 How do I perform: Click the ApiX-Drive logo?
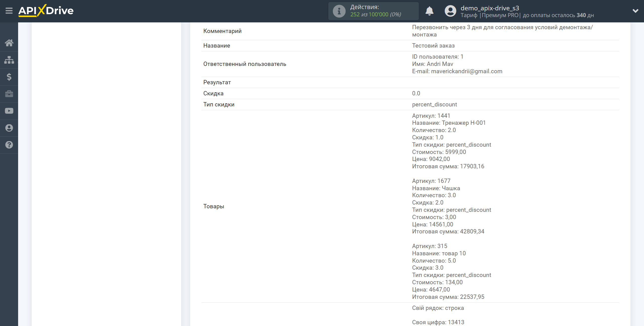point(46,11)
